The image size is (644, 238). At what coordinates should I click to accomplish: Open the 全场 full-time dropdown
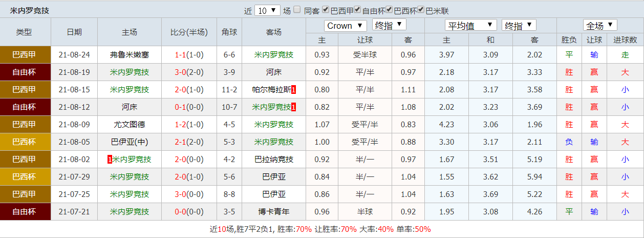click(x=600, y=26)
